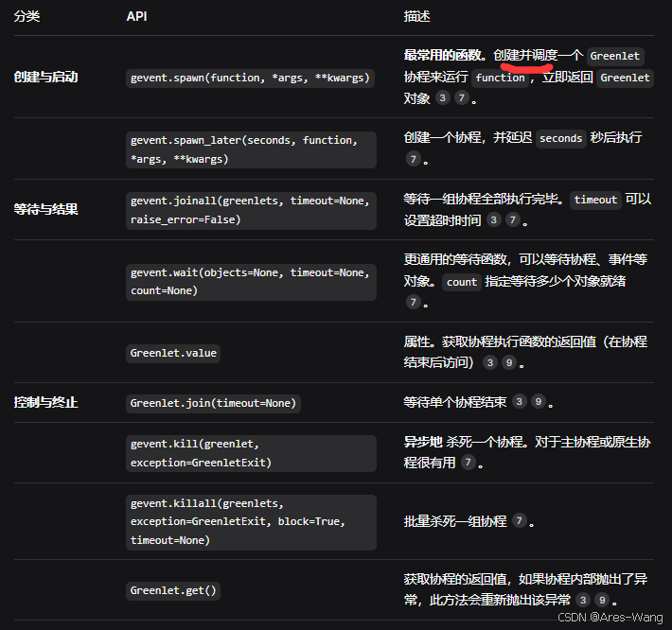
Task: Click the text 等待一组协程全部执行完毕
Action: click(x=481, y=200)
